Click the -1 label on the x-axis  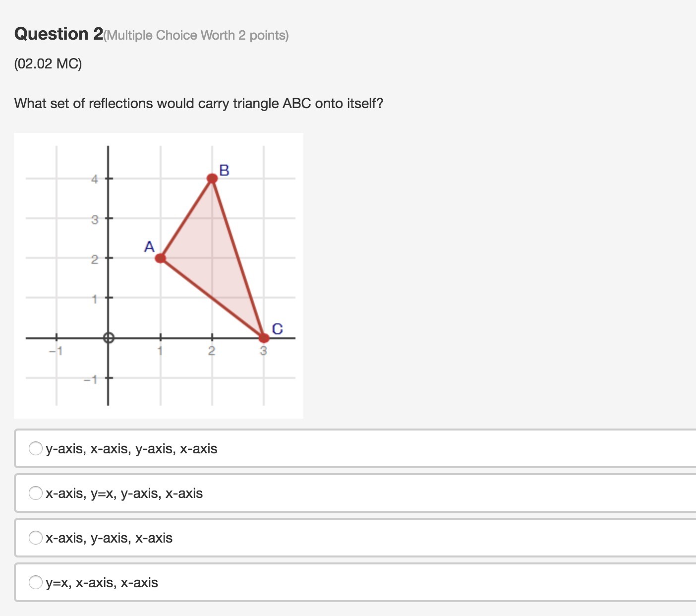coord(56,351)
